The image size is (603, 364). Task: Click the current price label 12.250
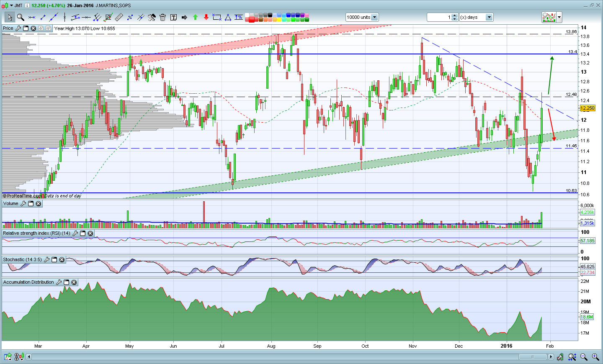pyautogui.click(x=588, y=108)
